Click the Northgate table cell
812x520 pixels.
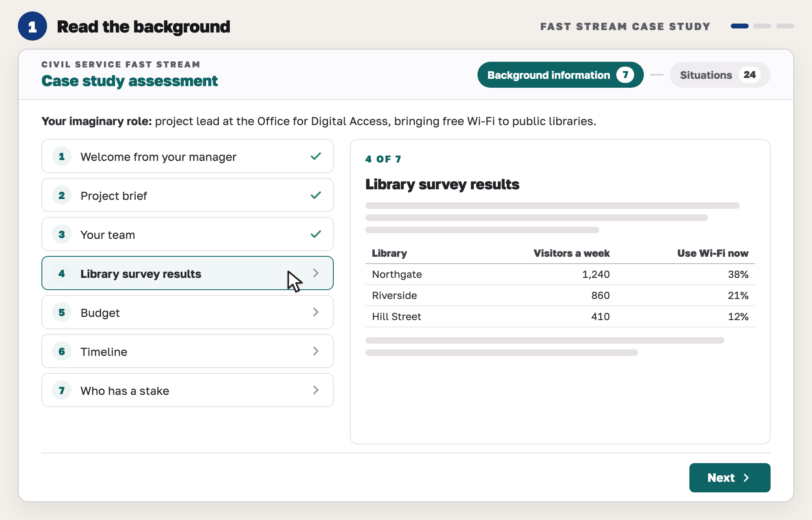click(397, 274)
